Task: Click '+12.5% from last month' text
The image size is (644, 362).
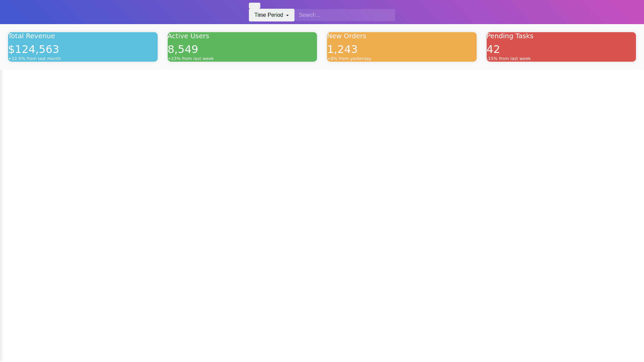Action: point(35,59)
